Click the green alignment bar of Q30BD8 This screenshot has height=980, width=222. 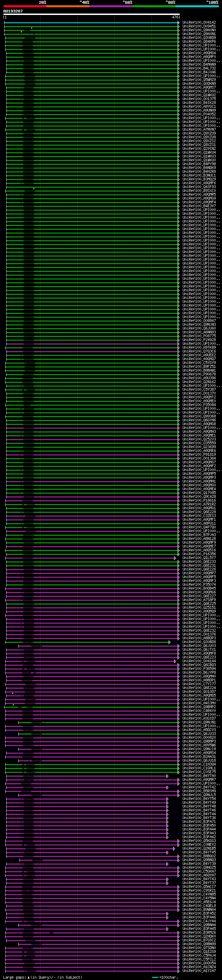click(x=87, y=642)
